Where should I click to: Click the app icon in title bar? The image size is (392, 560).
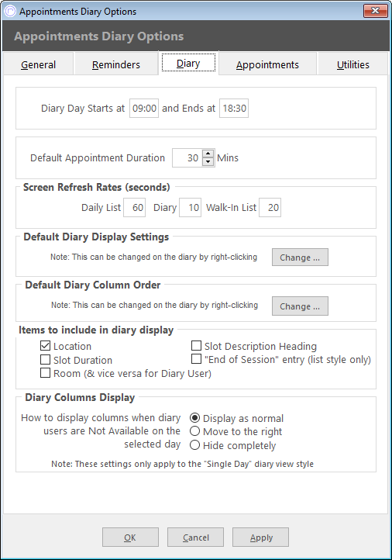(10, 11)
